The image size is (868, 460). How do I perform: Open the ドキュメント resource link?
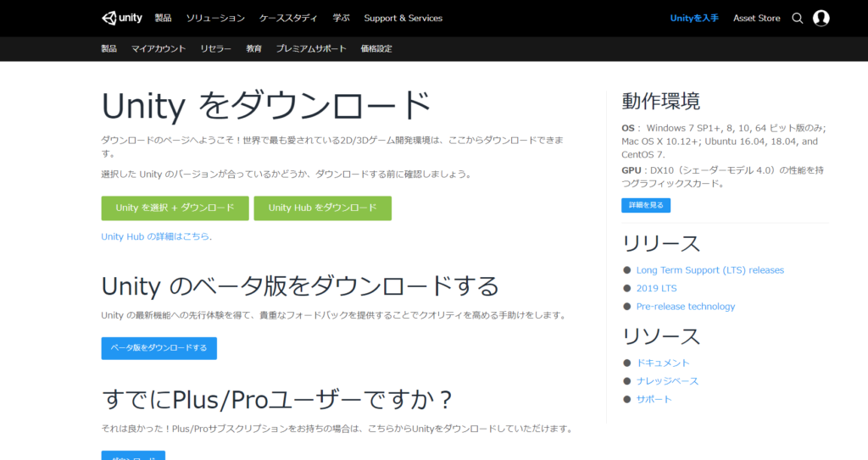663,363
